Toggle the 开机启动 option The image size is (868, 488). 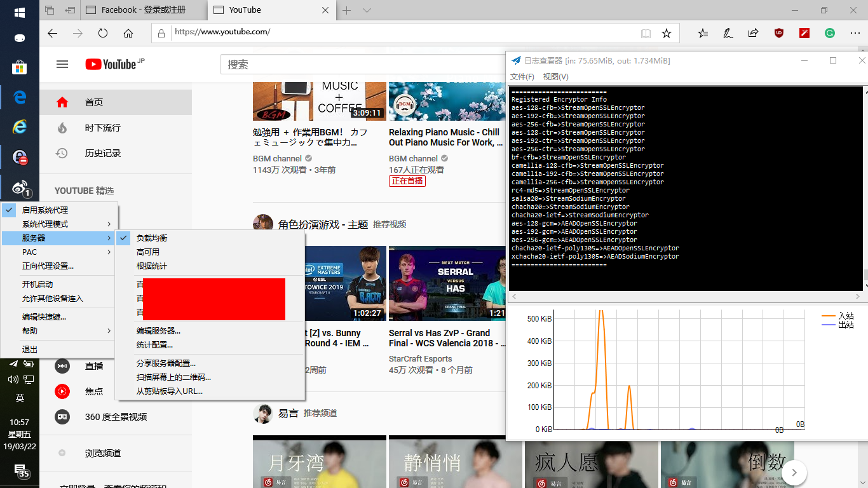(59, 285)
